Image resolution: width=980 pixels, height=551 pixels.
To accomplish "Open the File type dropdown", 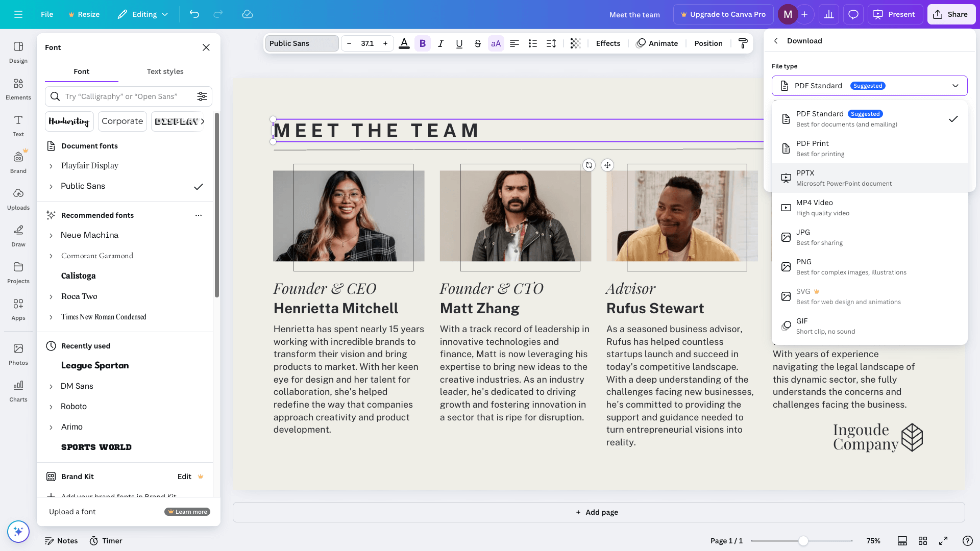I will click(x=869, y=86).
